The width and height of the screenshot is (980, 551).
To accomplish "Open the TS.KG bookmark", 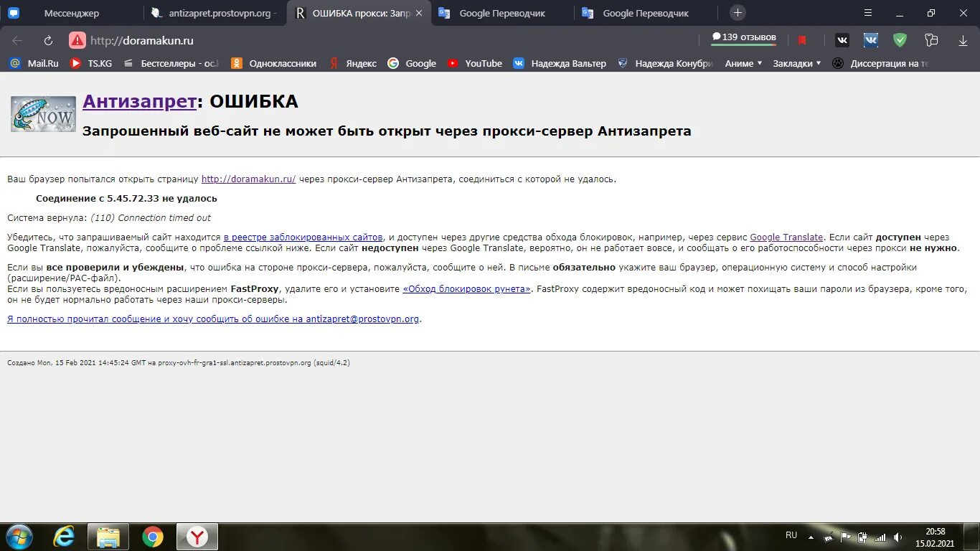I will 91,63.
